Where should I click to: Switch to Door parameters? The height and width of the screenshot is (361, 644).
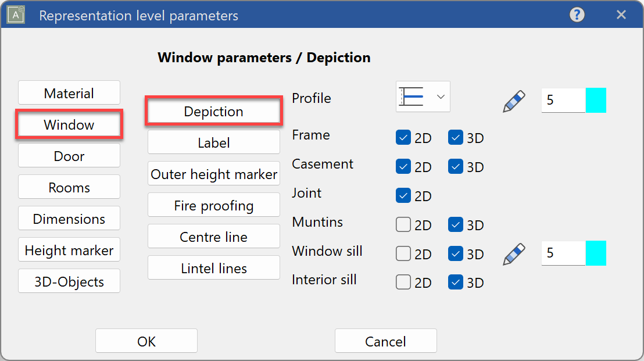pyautogui.click(x=69, y=155)
